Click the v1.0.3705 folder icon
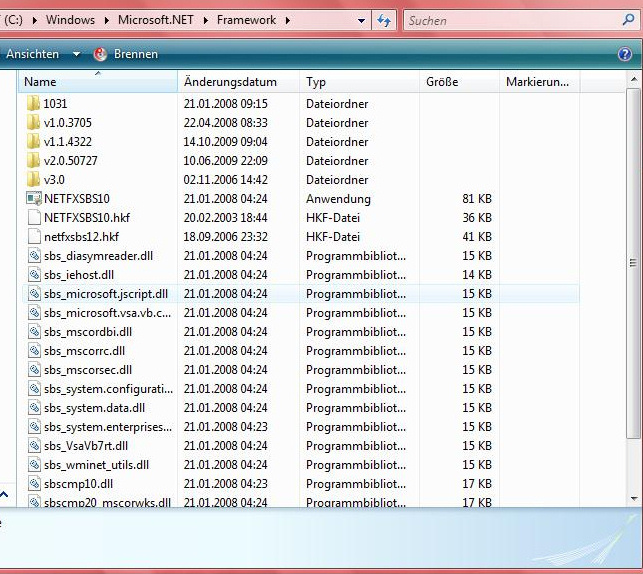Screen dimensions: 643x574 tap(34, 123)
